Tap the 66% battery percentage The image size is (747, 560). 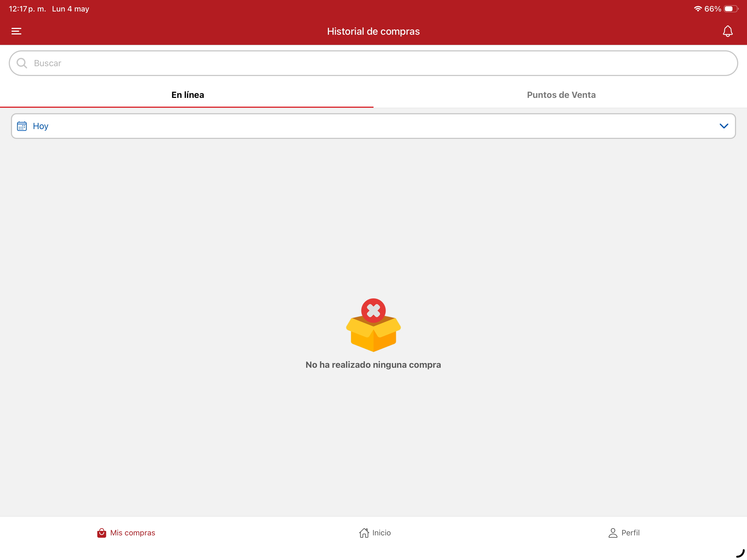(713, 9)
